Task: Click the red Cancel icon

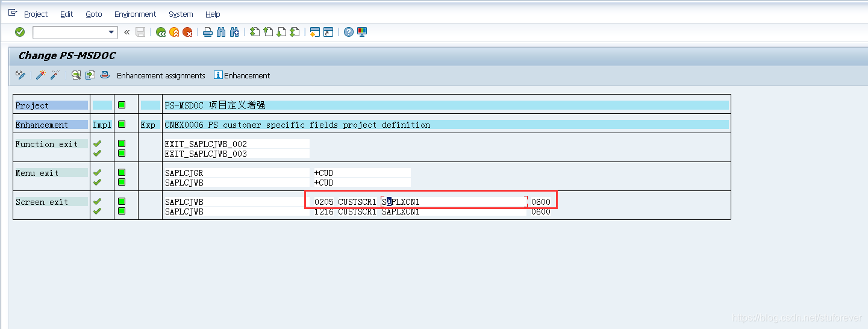Action: click(187, 32)
